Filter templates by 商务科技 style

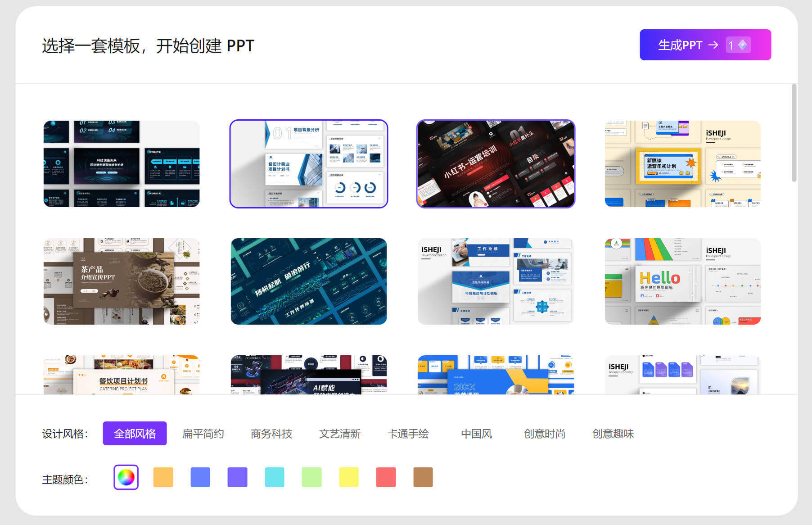click(x=271, y=434)
